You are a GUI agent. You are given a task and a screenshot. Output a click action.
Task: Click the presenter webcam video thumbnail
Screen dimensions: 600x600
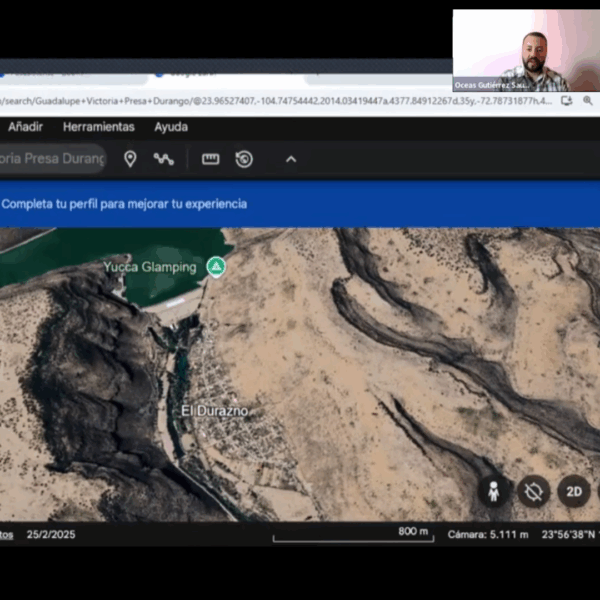tap(525, 51)
